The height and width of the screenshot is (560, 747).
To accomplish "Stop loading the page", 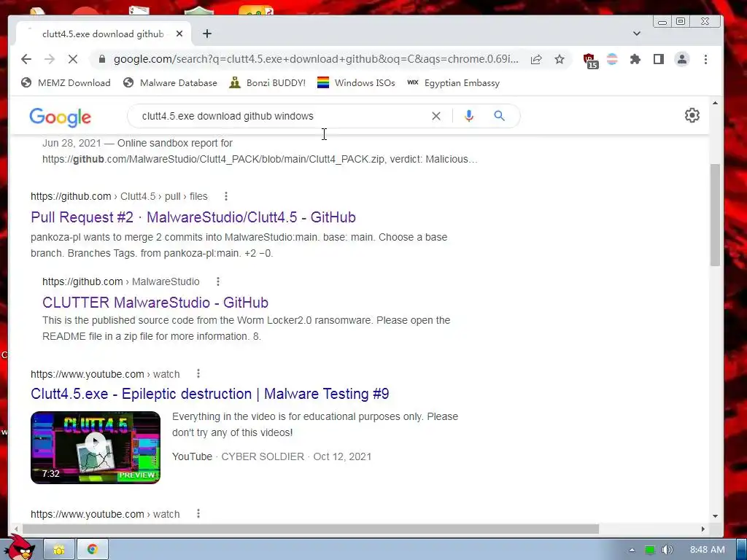I will [x=73, y=59].
